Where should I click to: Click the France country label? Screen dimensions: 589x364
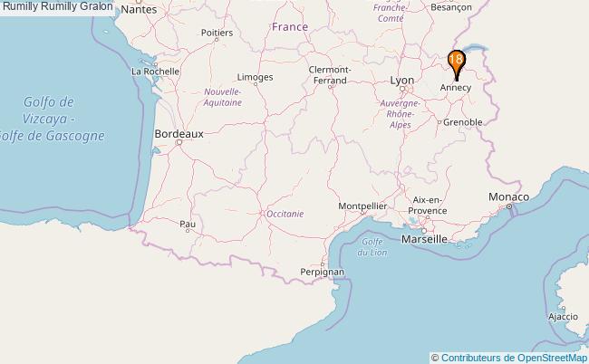(x=290, y=27)
